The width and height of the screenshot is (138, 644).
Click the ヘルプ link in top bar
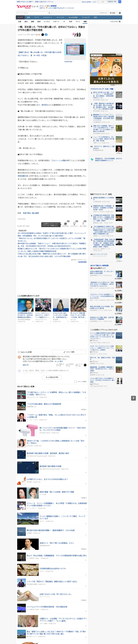pyautogui.click(x=94, y=2)
